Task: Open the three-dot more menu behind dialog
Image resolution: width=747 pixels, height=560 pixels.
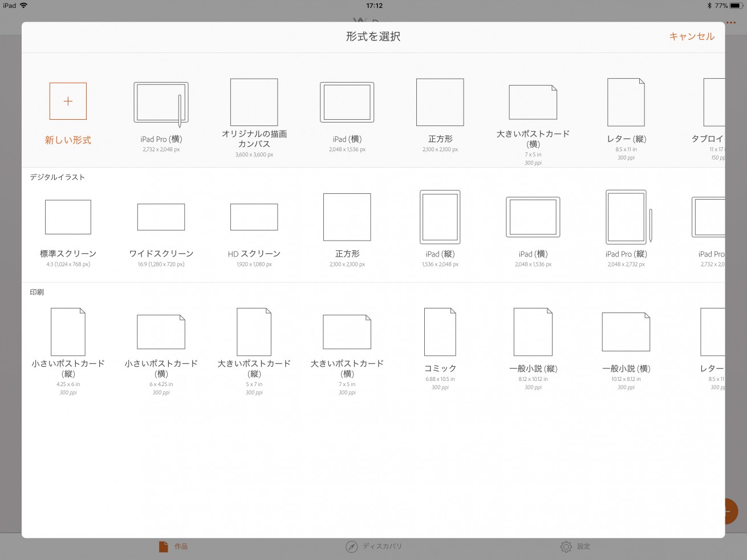Action: [x=731, y=23]
